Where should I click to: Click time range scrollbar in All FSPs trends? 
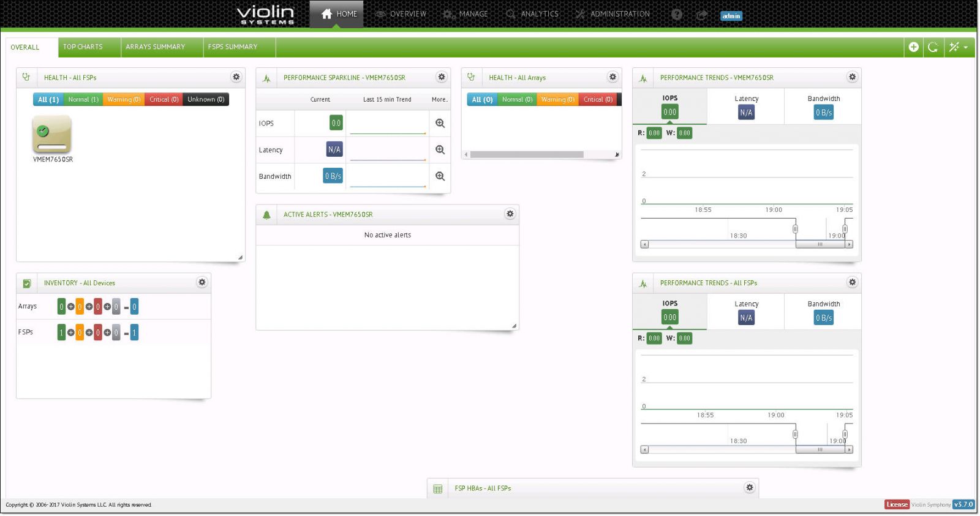(820, 449)
